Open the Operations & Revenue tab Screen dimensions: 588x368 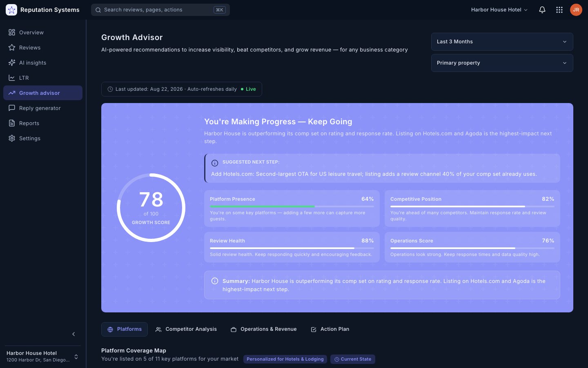point(264,329)
